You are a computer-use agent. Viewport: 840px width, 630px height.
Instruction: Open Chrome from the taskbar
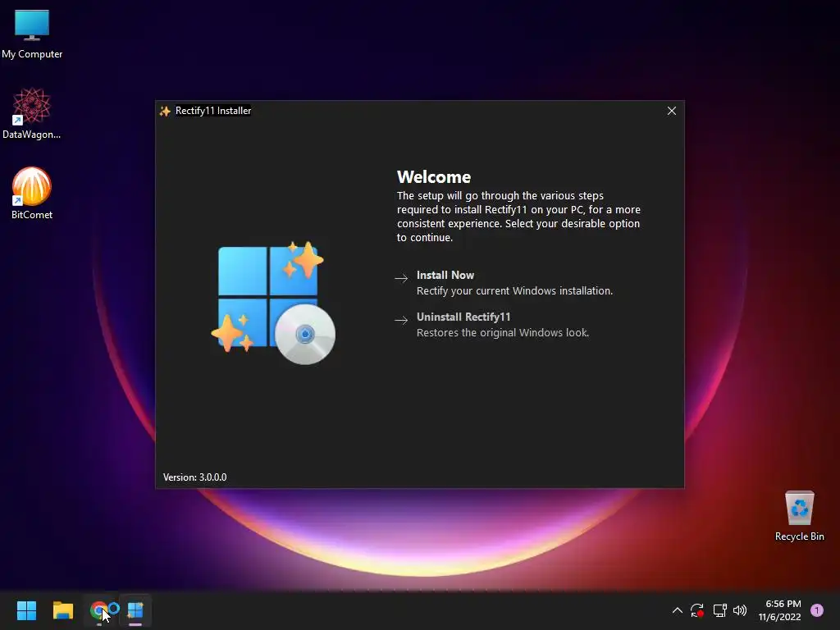click(99, 610)
